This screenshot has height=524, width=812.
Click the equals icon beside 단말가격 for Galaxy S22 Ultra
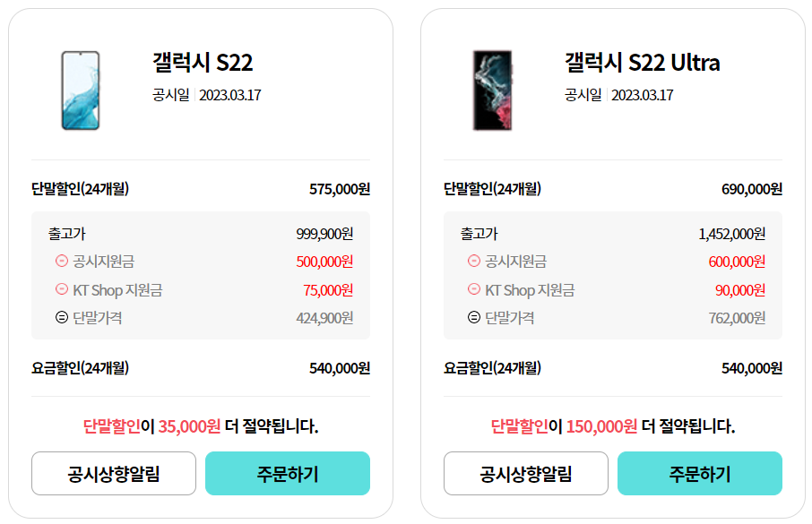[472, 317]
